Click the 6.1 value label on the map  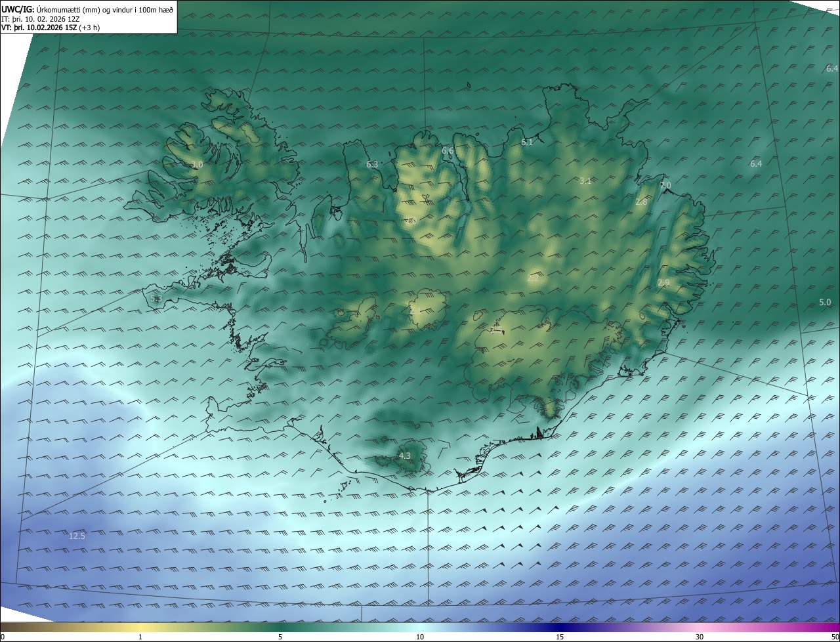[527, 142]
